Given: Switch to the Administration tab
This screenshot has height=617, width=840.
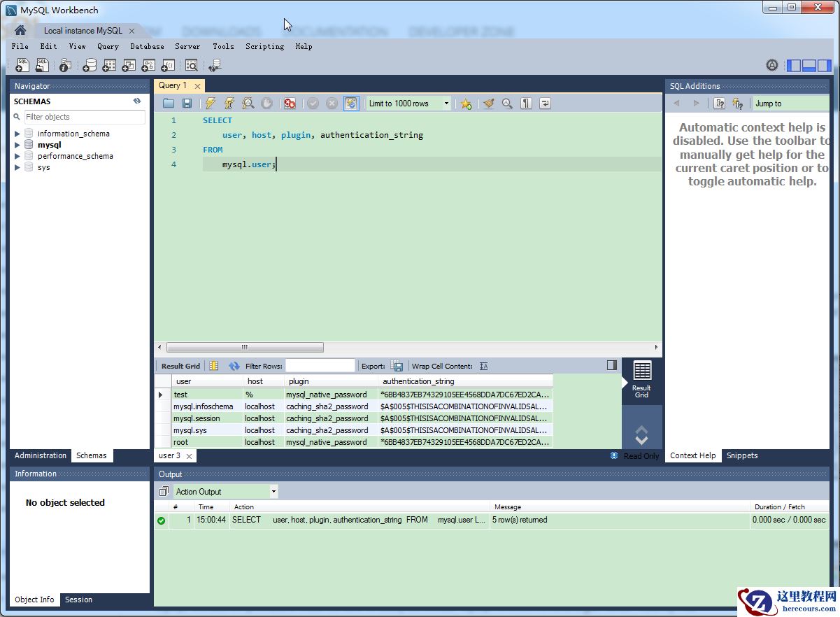Looking at the screenshot, I should click(41, 455).
